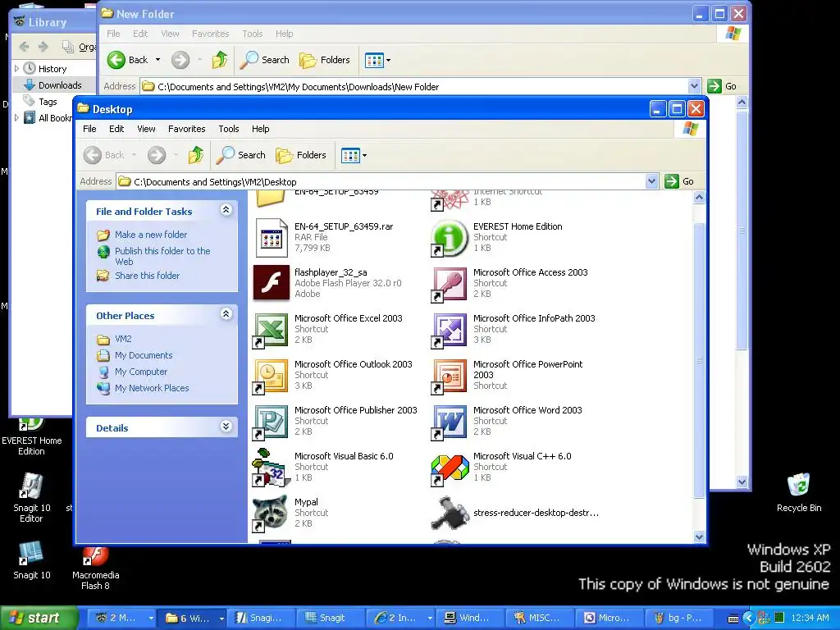Select Tags in the Library sidebar

point(48,102)
